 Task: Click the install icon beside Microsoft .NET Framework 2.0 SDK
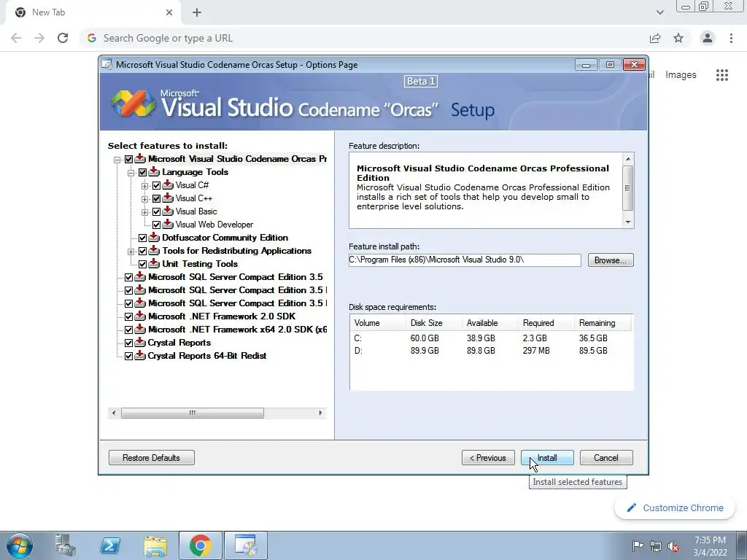pyautogui.click(x=140, y=316)
